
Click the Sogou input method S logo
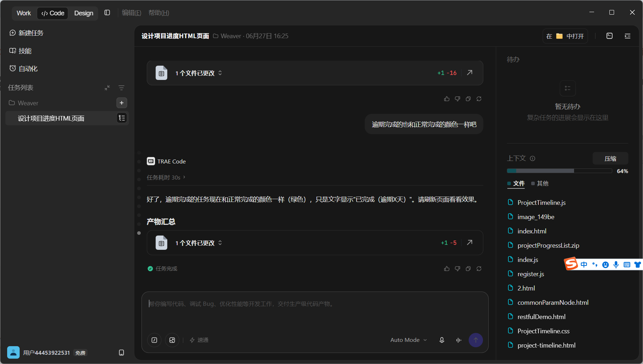tap(571, 264)
